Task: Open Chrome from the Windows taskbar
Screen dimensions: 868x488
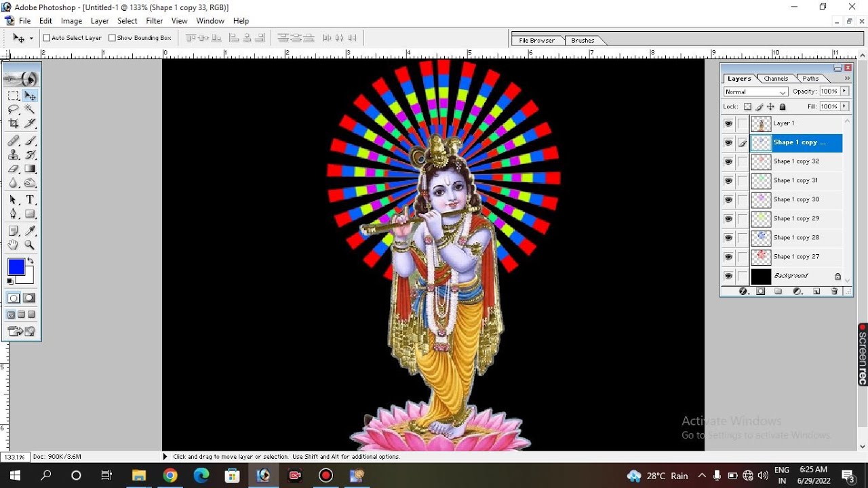Action: [170, 476]
